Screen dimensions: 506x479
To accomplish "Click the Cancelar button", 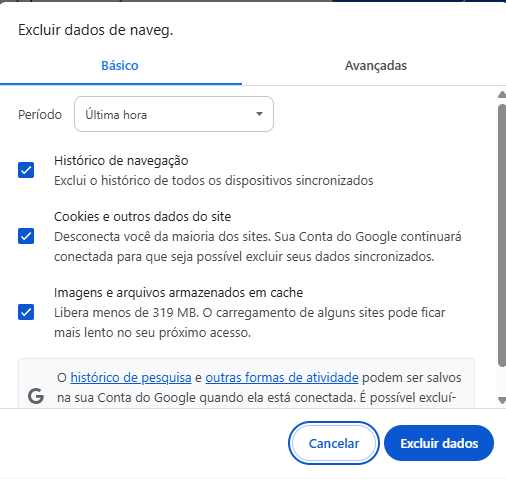I will coord(334,443).
